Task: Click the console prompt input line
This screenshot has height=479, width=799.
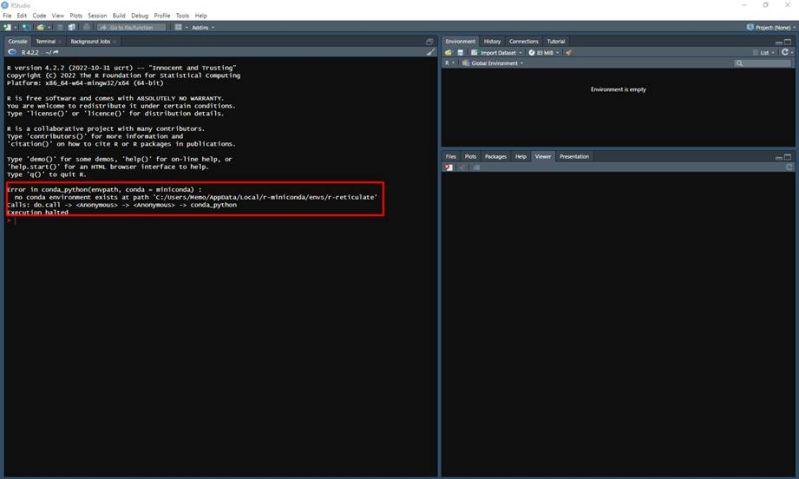Action: 220,221
